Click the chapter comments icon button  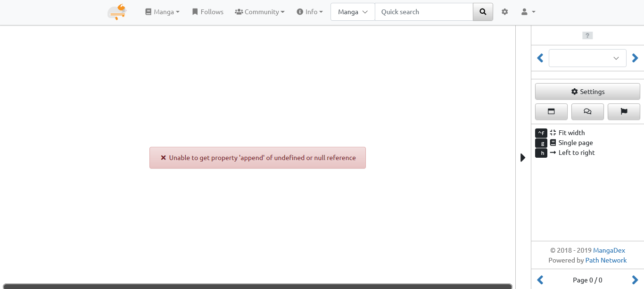[x=587, y=112]
